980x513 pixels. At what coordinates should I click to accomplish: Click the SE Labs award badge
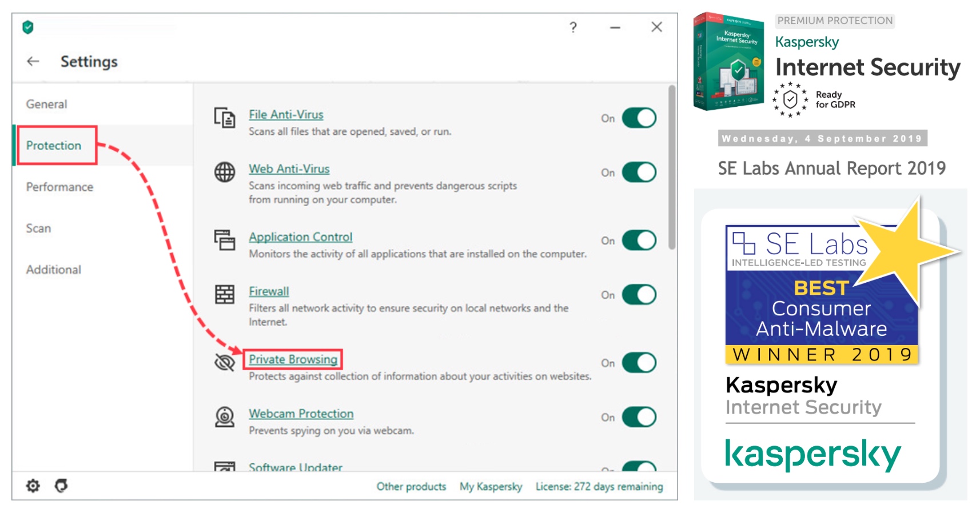tap(822, 294)
